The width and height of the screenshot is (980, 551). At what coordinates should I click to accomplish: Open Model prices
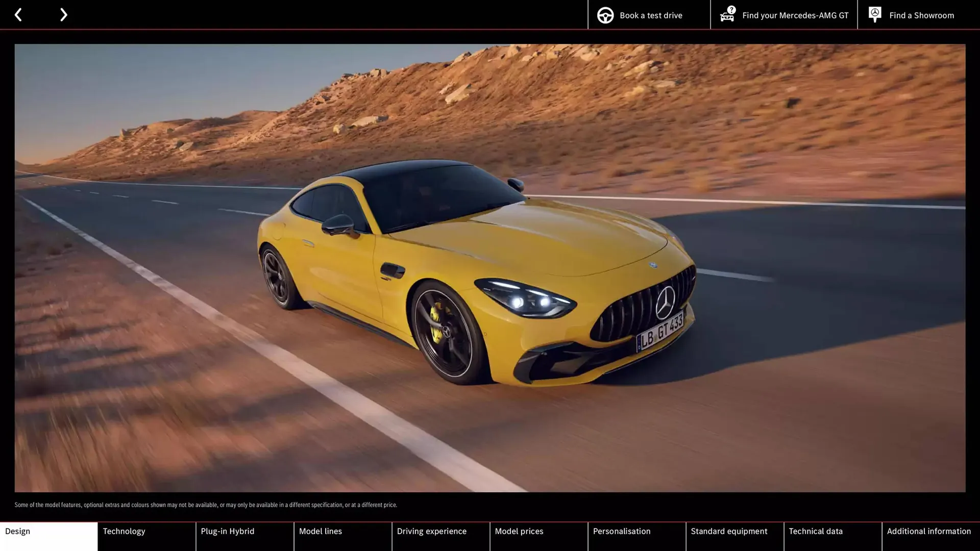[519, 531]
